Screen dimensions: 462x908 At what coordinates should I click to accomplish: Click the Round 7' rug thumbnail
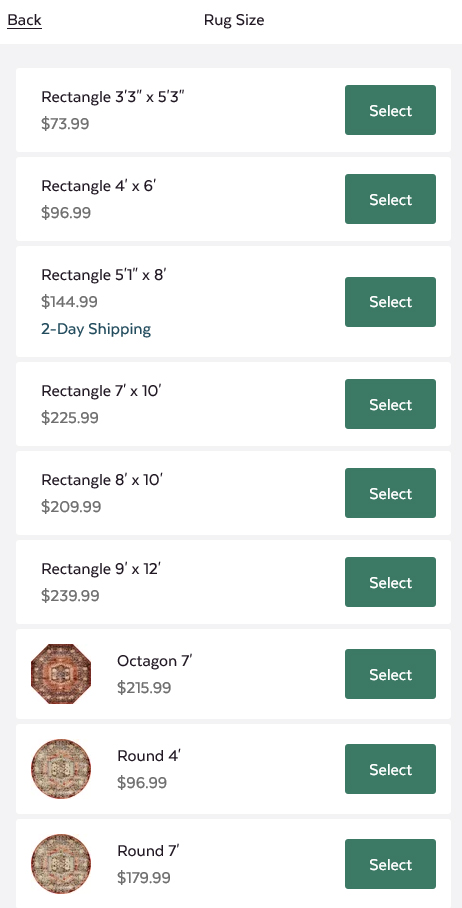(x=61, y=864)
